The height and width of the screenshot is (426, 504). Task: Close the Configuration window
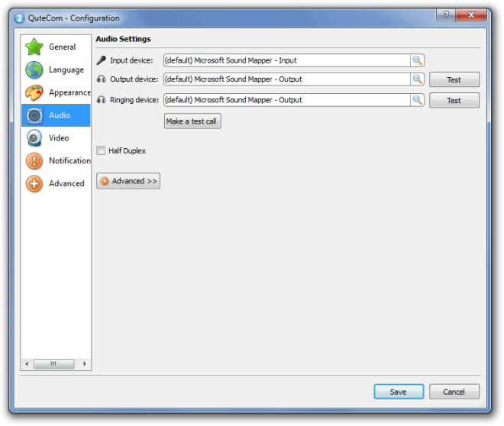[471, 15]
